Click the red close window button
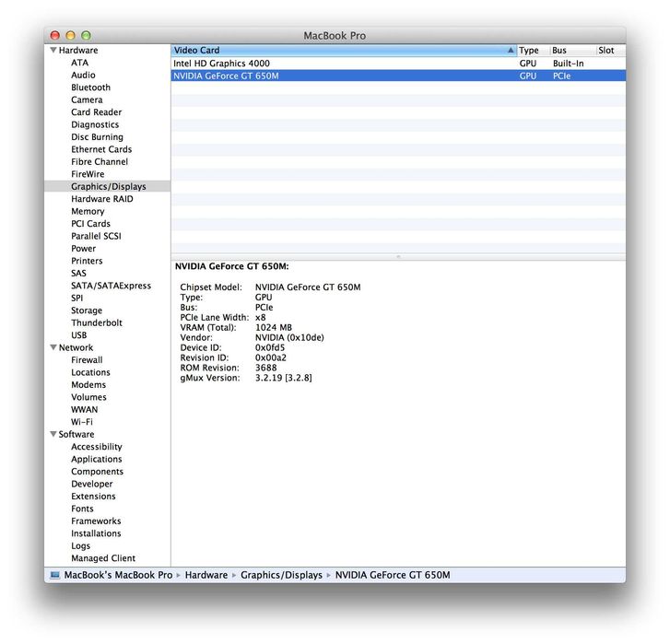This screenshot has width=670, height=644. [54, 35]
